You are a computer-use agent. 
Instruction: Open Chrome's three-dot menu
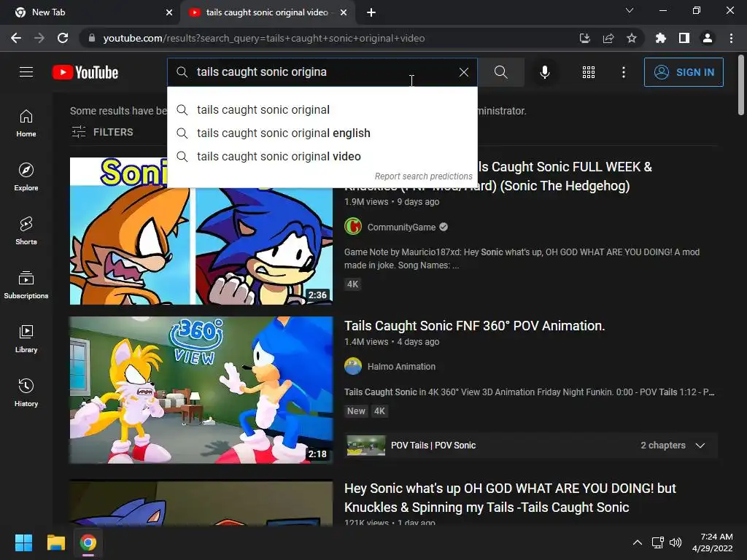coord(731,38)
